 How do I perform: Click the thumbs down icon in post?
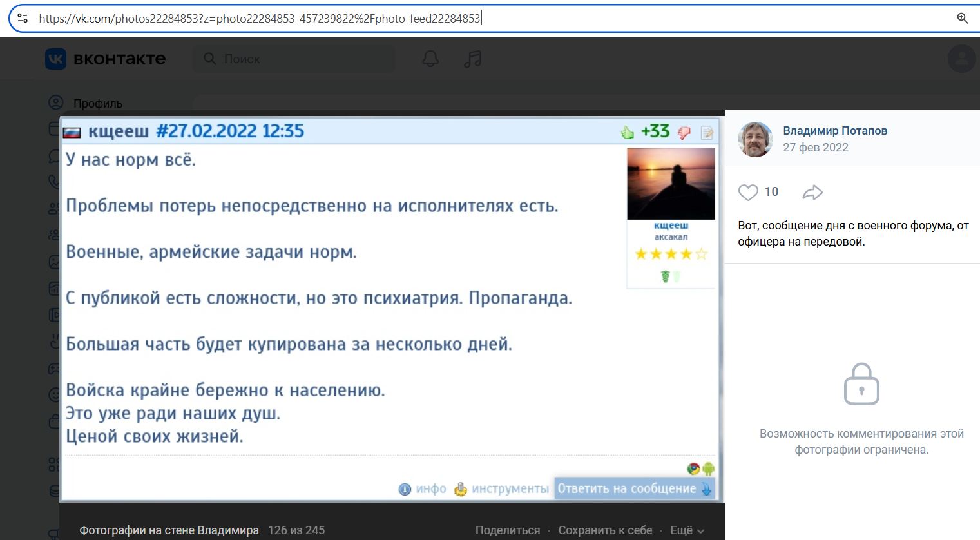click(x=684, y=133)
